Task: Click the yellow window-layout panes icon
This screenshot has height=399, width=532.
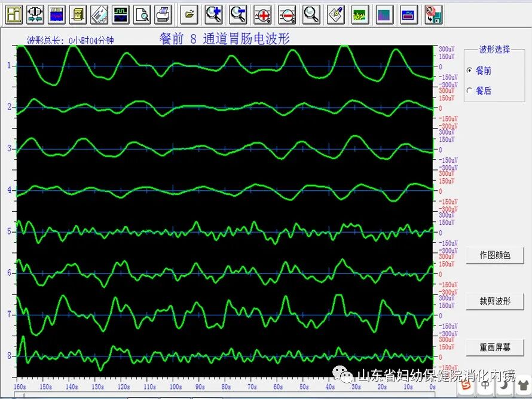Action: click(x=14, y=14)
